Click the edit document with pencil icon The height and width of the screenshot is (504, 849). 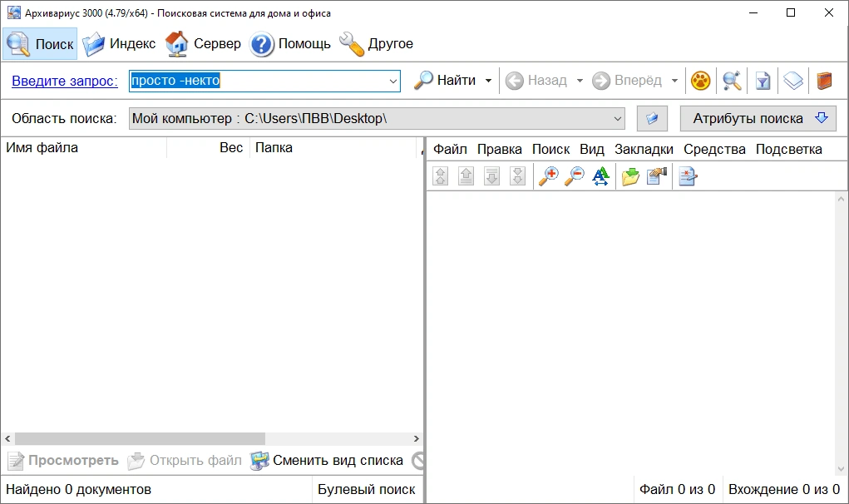coord(687,176)
